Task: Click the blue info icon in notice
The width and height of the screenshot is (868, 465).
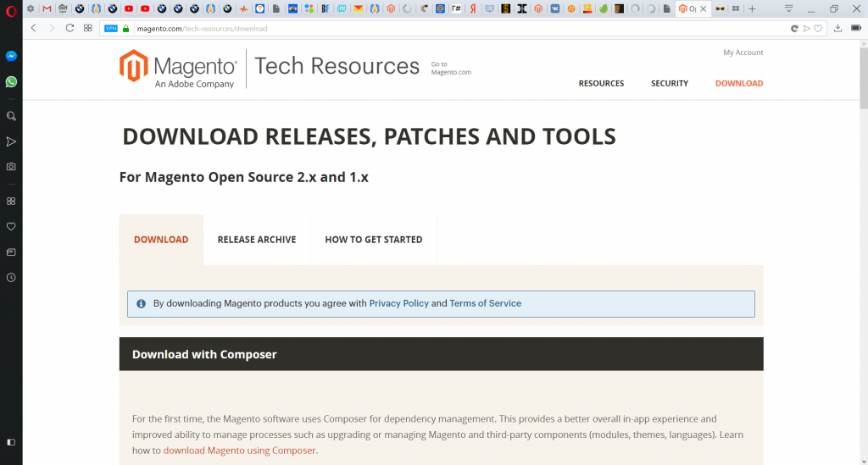Action: (x=142, y=303)
